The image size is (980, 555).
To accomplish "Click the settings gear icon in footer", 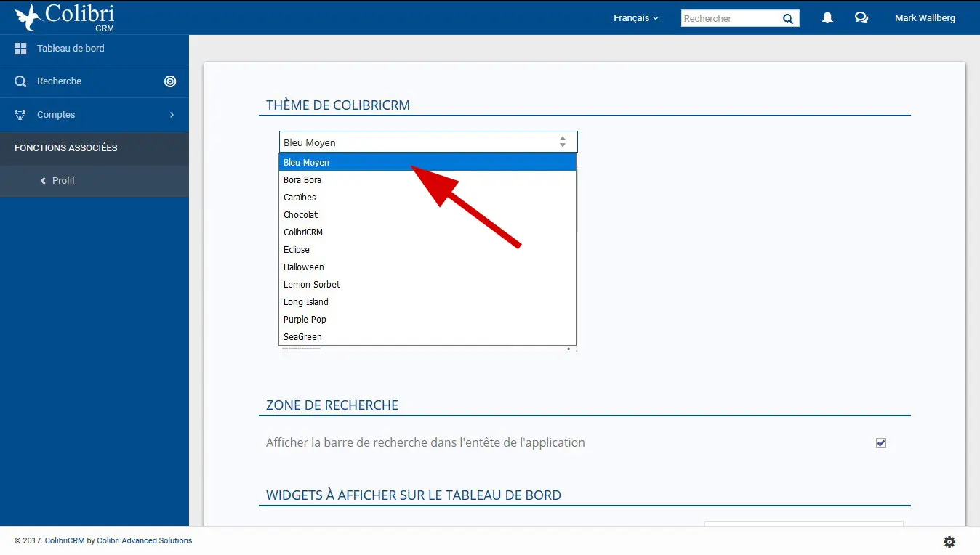I will (949, 542).
